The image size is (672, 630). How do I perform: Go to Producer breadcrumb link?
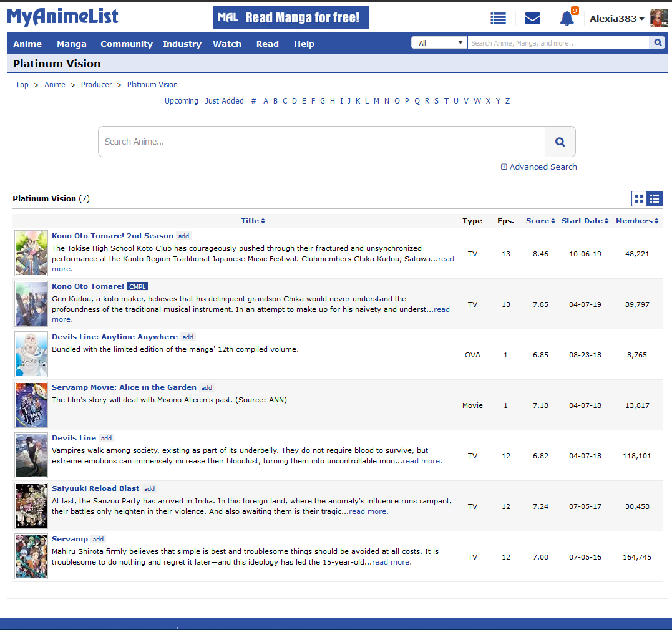(x=97, y=84)
